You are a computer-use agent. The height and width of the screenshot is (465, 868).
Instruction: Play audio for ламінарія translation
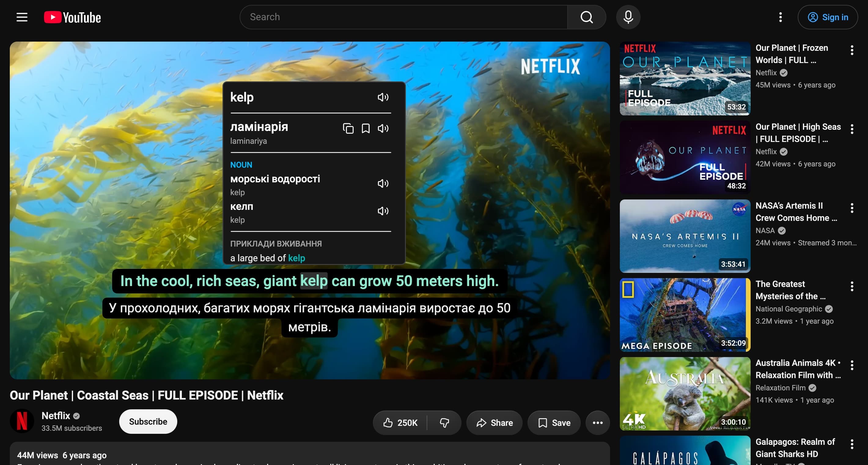point(383,128)
